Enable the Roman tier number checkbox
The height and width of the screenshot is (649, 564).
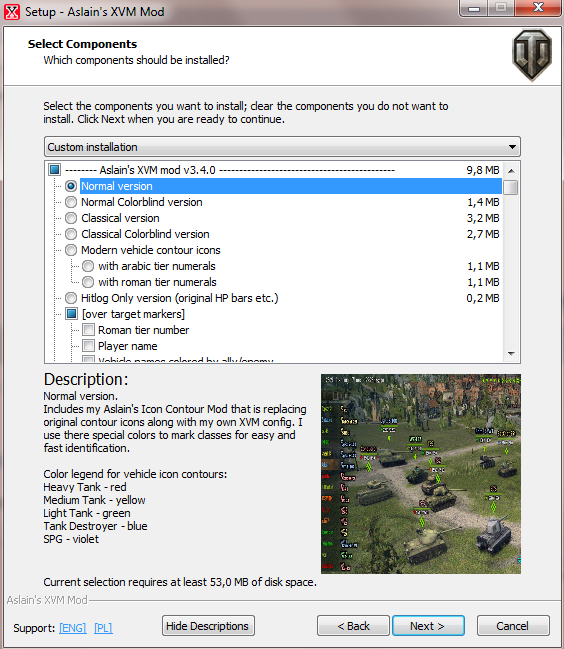click(88, 330)
